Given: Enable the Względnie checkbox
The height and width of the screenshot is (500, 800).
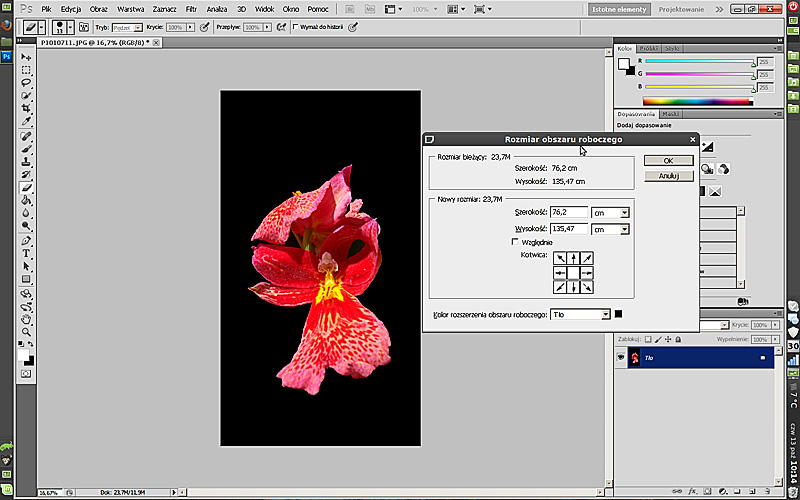Looking at the screenshot, I should (515, 242).
